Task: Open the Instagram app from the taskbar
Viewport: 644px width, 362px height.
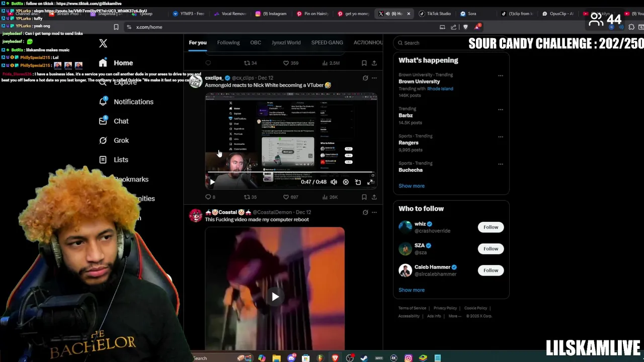Action: 408,358
